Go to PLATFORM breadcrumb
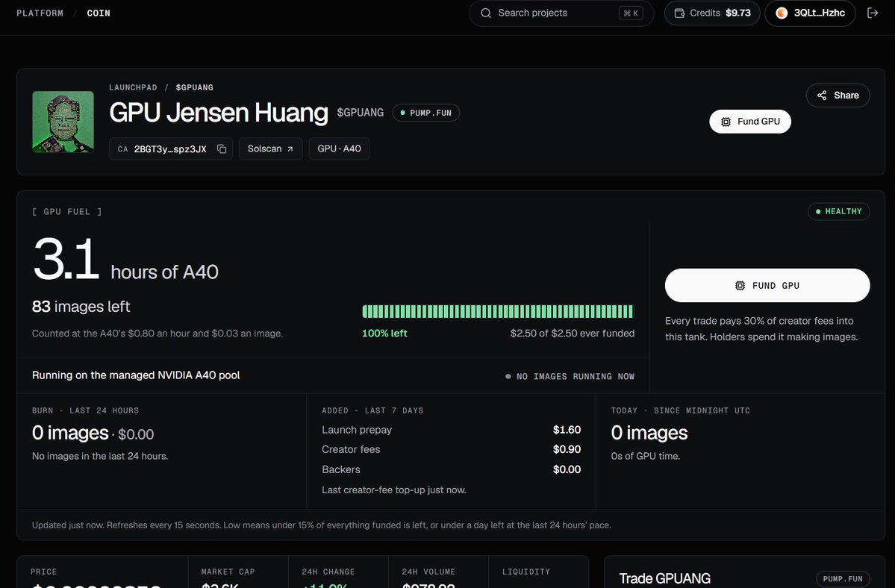895x588 pixels. pos(40,13)
